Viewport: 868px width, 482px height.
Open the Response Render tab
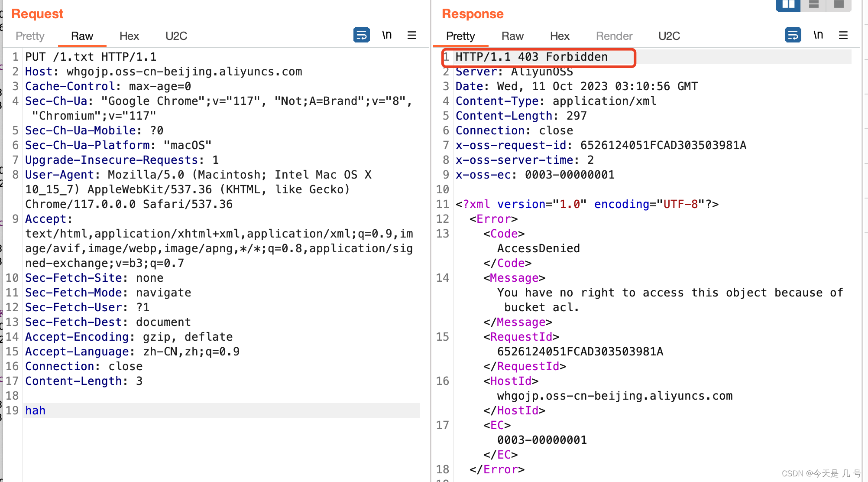click(x=614, y=36)
